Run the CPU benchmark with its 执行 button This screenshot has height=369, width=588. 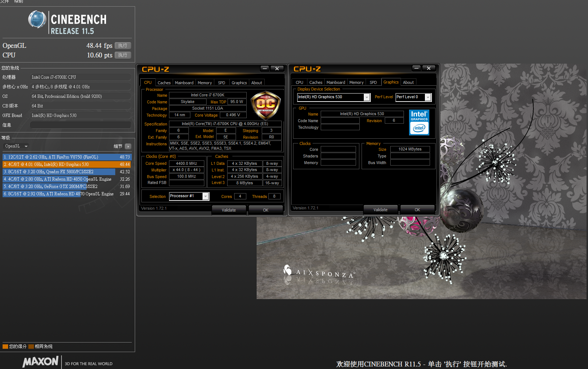coord(123,55)
